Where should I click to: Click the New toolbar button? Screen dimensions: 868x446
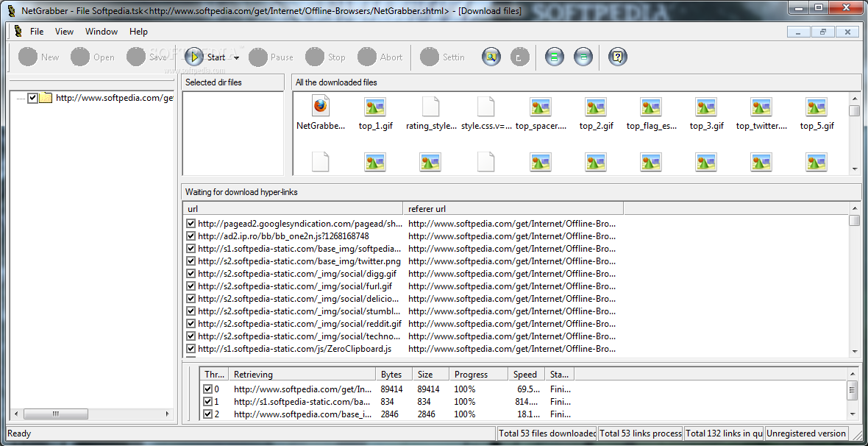(38, 57)
